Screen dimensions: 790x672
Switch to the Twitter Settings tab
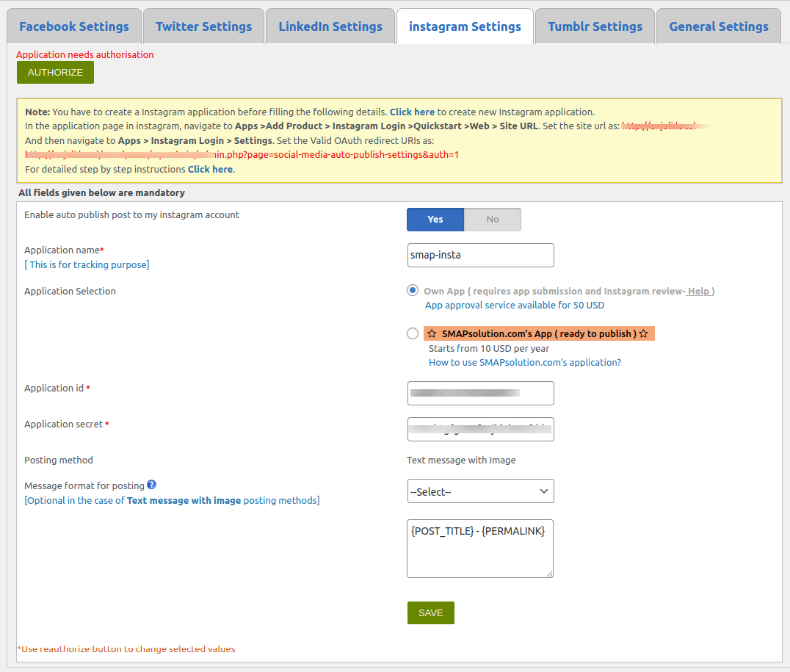coord(203,26)
